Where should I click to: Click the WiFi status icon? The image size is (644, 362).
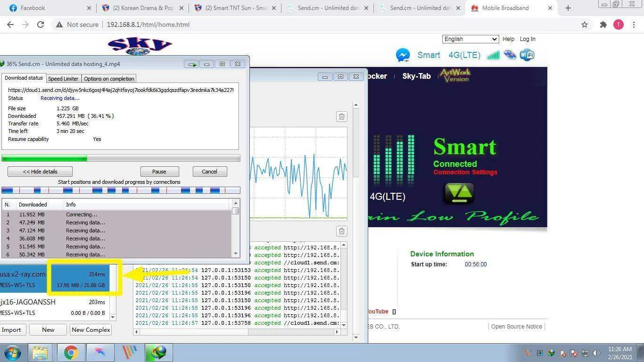tap(527, 55)
